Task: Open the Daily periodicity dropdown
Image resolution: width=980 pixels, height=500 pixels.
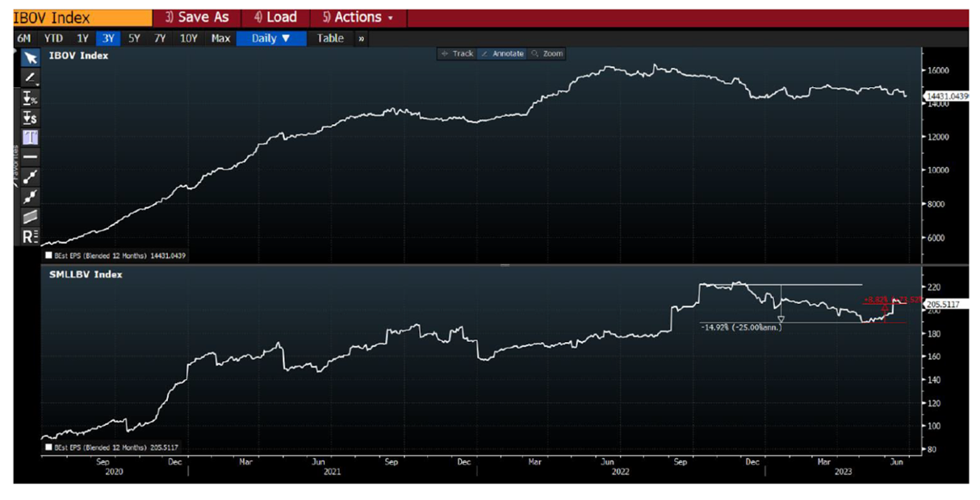Action: click(x=271, y=38)
